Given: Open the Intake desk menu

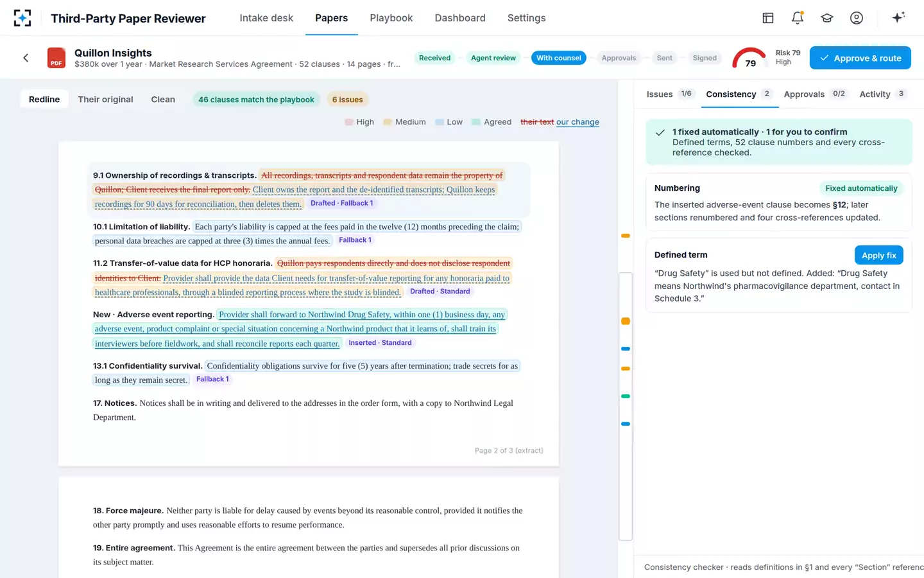Looking at the screenshot, I should tap(266, 18).
